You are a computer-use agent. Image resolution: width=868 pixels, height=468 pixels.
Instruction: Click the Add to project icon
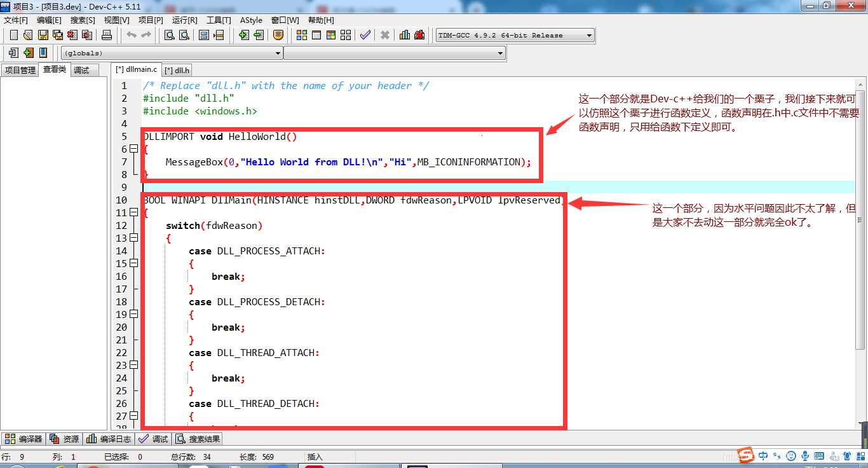click(x=243, y=35)
